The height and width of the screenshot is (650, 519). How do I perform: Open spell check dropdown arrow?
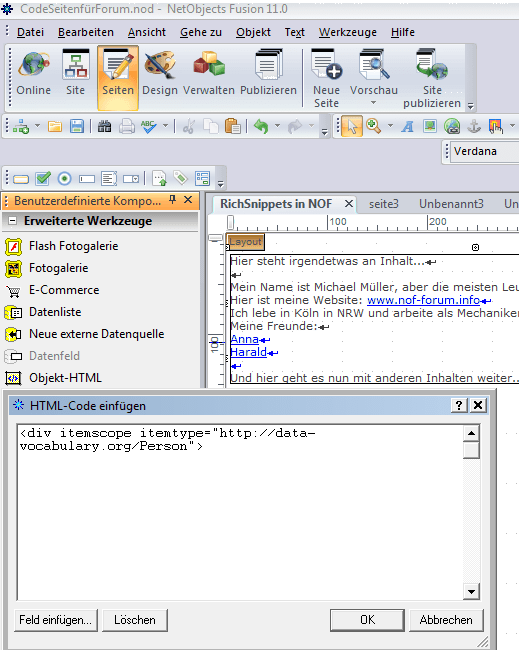click(165, 126)
